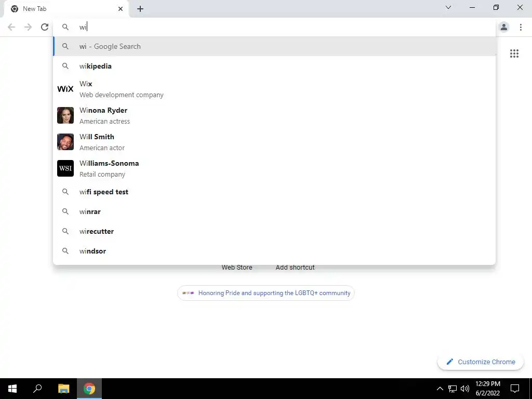The image size is (532, 399).
Task: Open the taskbar clock showing 12:29 PM
Action: [x=487, y=389]
